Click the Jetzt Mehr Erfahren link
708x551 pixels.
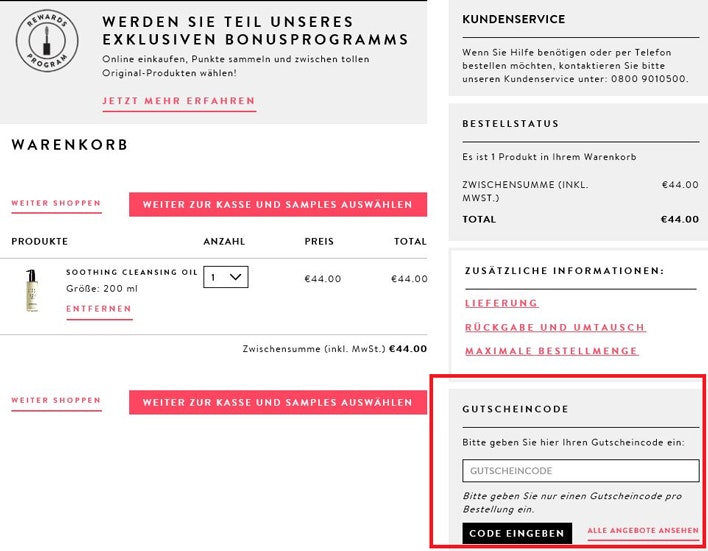pos(179,101)
